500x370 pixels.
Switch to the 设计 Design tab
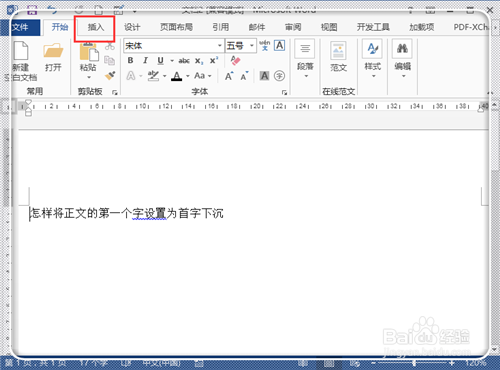pos(132,27)
